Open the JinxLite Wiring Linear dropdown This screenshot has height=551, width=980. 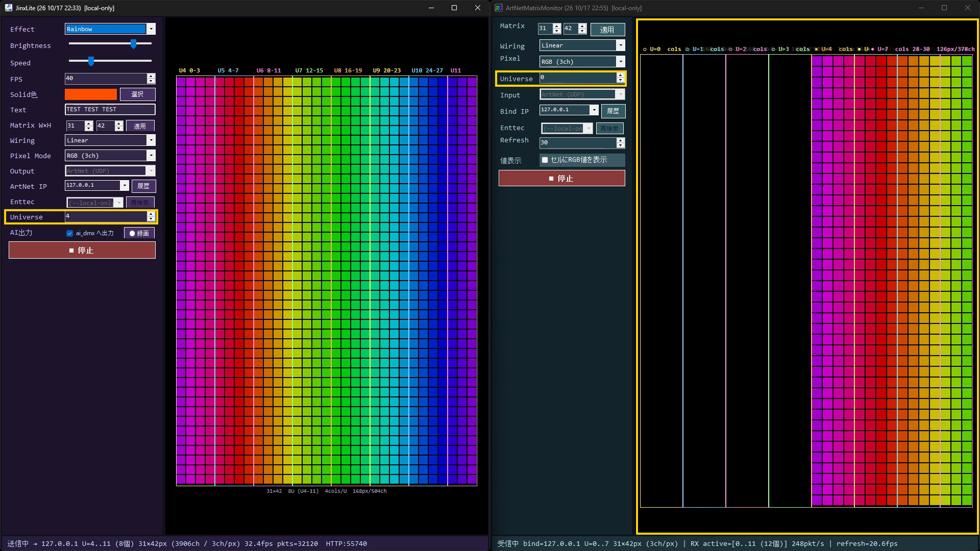pos(110,140)
